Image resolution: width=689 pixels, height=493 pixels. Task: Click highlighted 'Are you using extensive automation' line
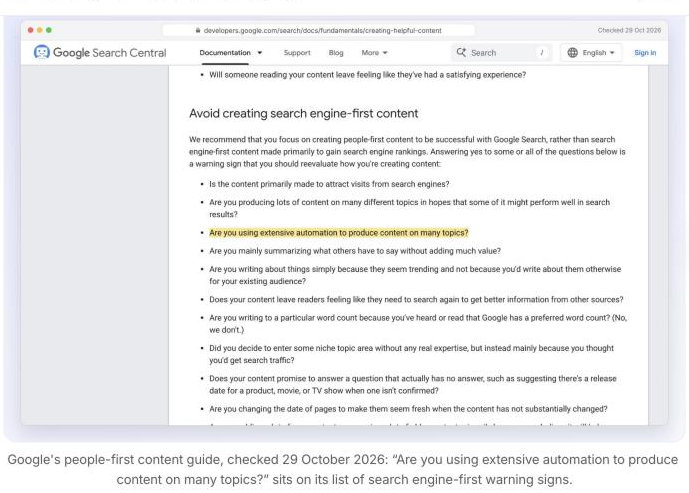[x=338, y=233]
